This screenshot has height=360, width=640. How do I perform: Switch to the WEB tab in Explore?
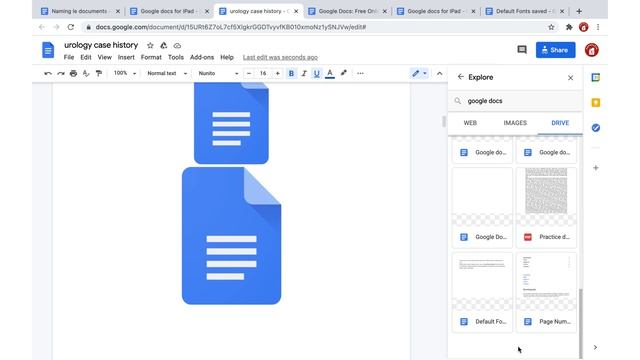click(x=470, y=123)
